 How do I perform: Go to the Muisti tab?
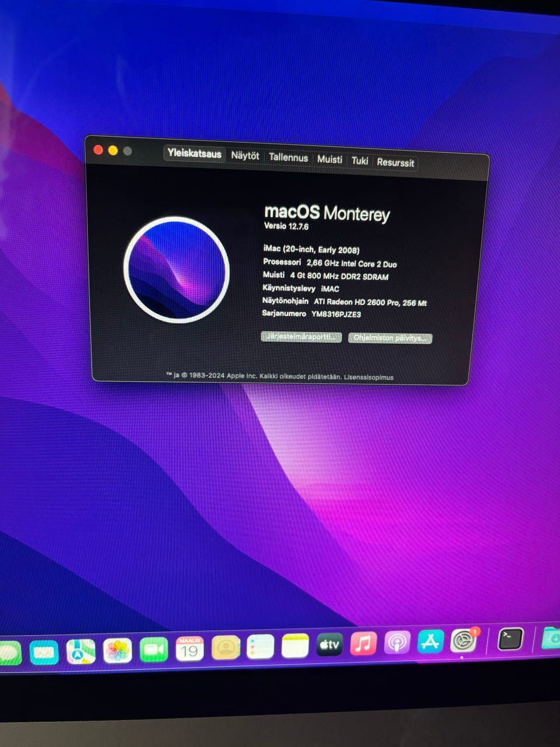(330, 159)
